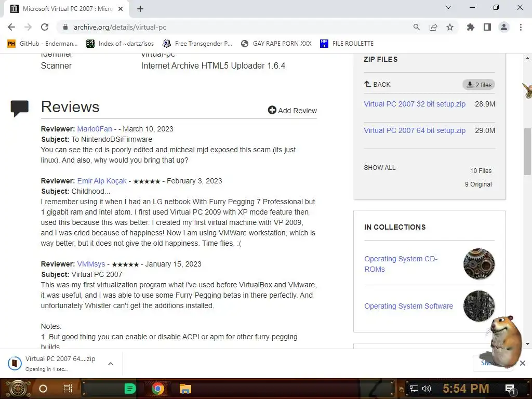
Task: Go back using the browser back arrow
Action: tap(11, 27)
